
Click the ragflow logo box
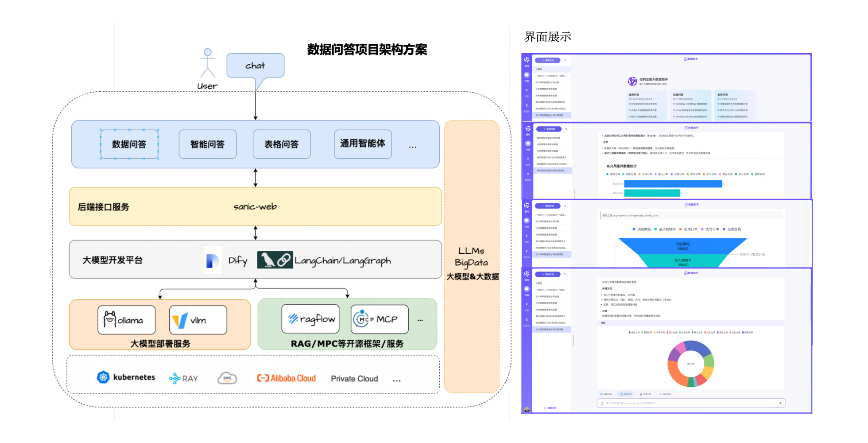[x=310, y=319]
